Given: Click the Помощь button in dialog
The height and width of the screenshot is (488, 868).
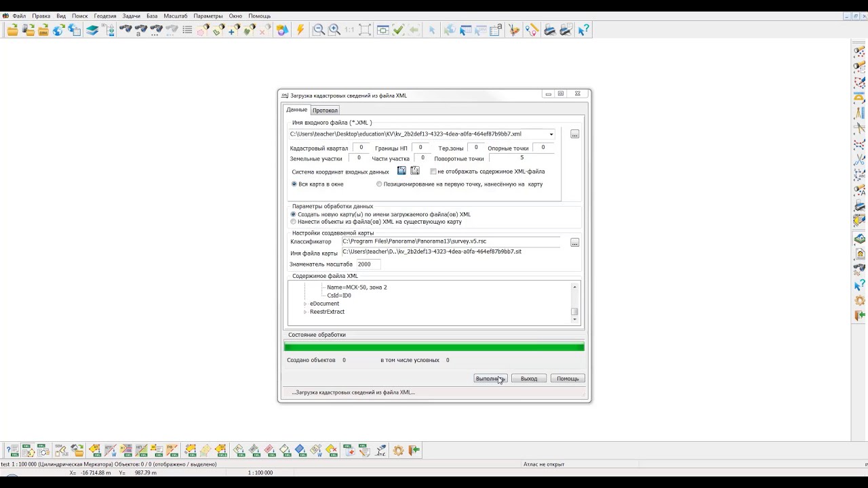Looking at the screenshot, I should (x=568, y=379).
